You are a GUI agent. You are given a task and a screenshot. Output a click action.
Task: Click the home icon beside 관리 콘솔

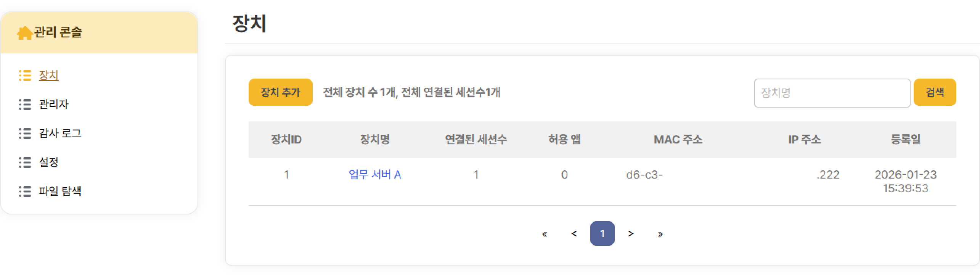click(24, 33)
